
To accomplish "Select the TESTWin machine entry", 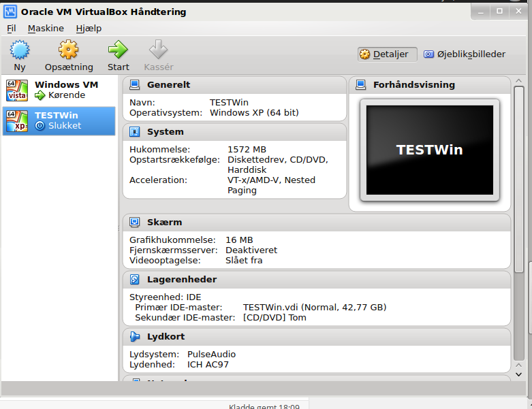I will [59, 121].
